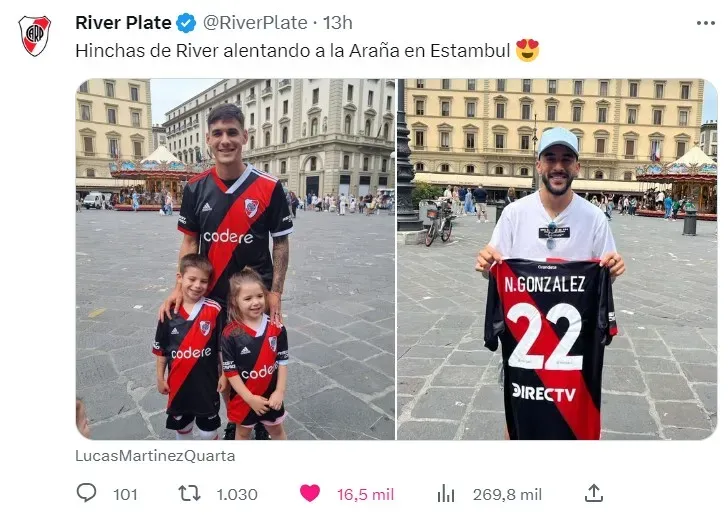The image size is (728, 515).
Task: Click the 101 replies count
Action: tap(125, 495)
